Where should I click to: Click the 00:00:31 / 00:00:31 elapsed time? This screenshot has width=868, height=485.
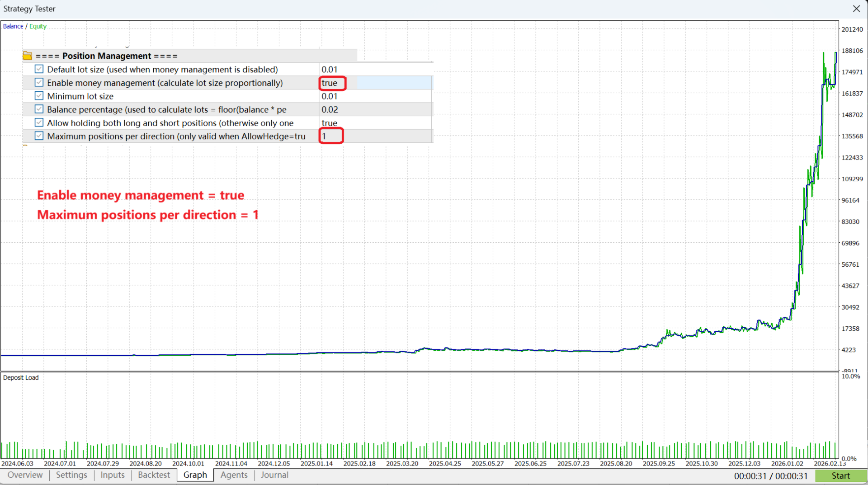pos(771,476)
